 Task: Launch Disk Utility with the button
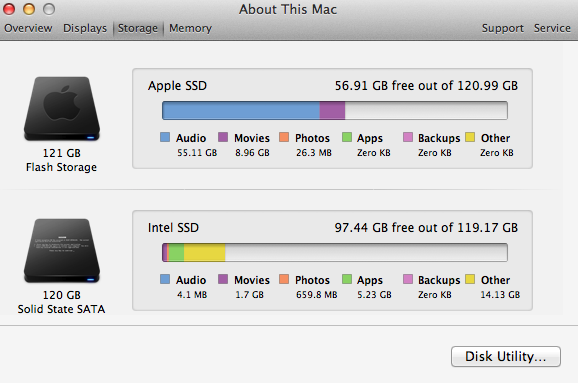[506, 356]
